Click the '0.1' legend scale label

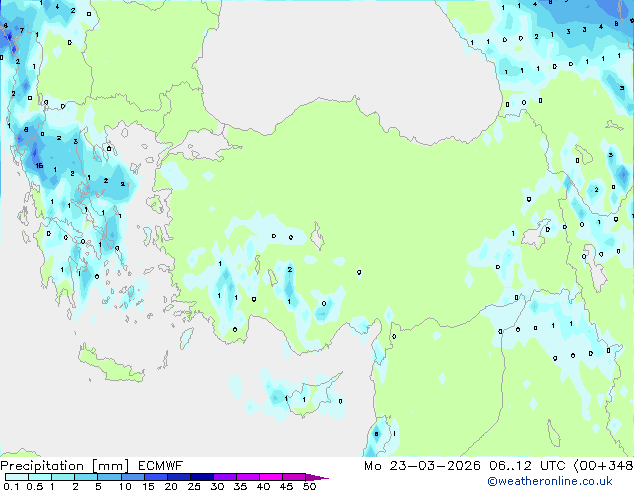point(11,486)
